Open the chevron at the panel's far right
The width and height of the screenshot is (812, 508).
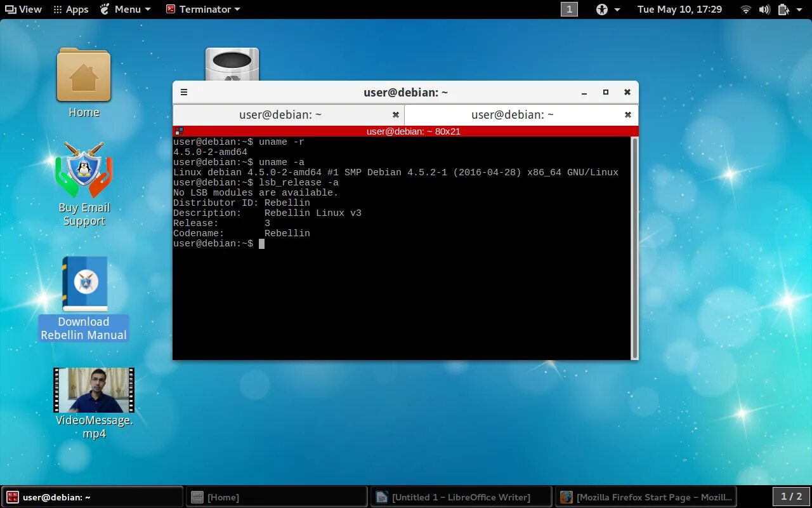tap(801, 9)
